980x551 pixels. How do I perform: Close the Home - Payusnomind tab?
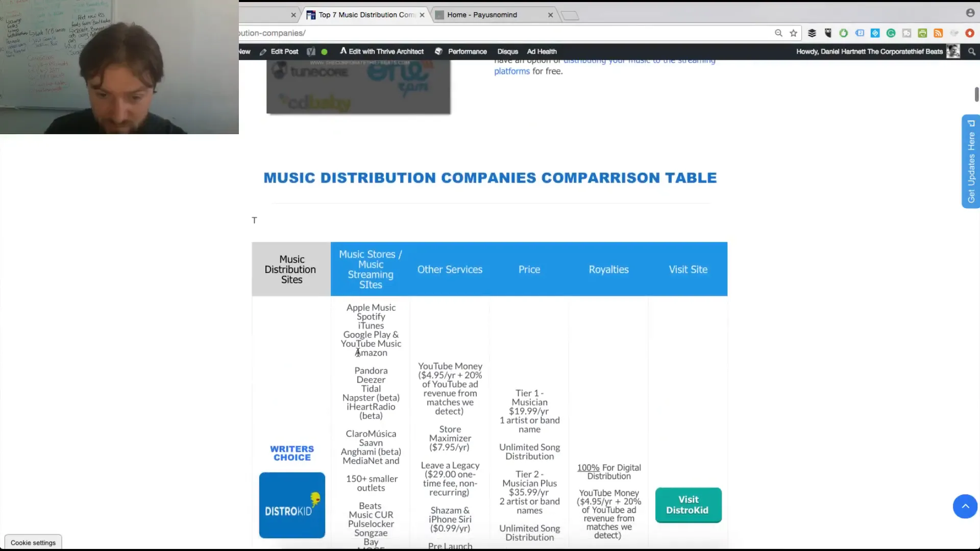550,15
